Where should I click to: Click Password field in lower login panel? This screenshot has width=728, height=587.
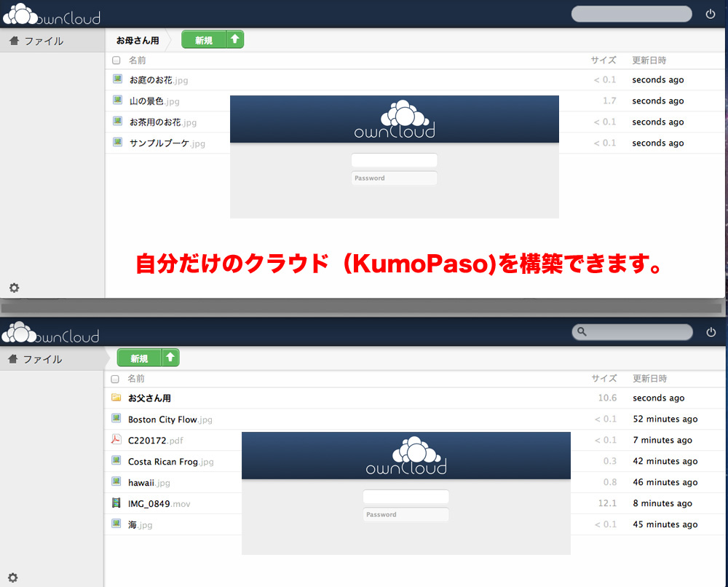tap(405, 515)
